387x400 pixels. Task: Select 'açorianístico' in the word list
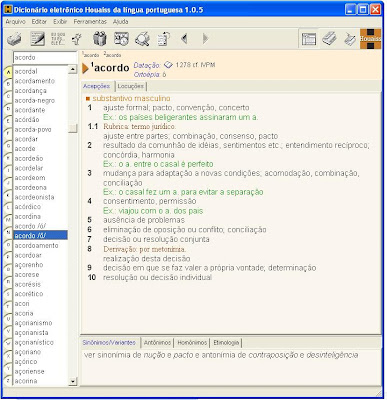pyautogui.click(x=34, y=342)
